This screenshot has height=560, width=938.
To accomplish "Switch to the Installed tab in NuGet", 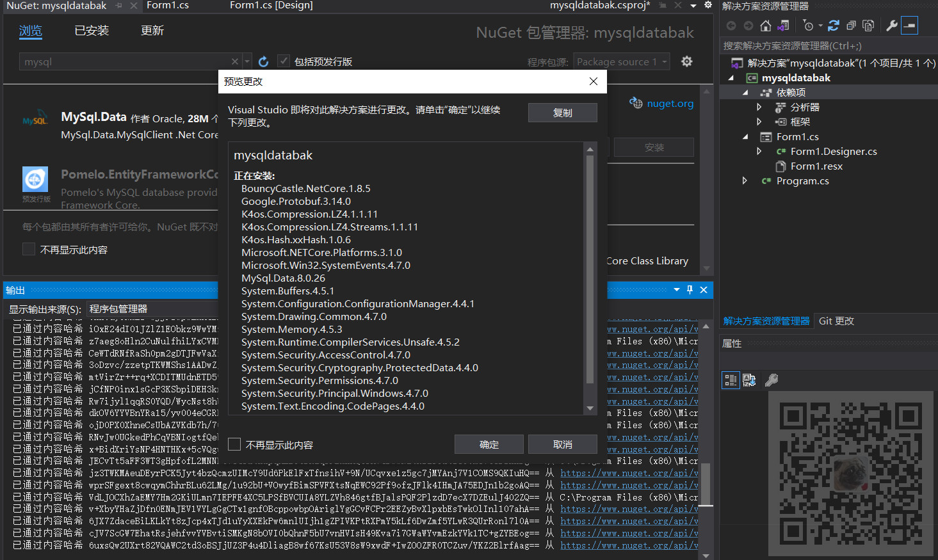I will tap(92, 31).
